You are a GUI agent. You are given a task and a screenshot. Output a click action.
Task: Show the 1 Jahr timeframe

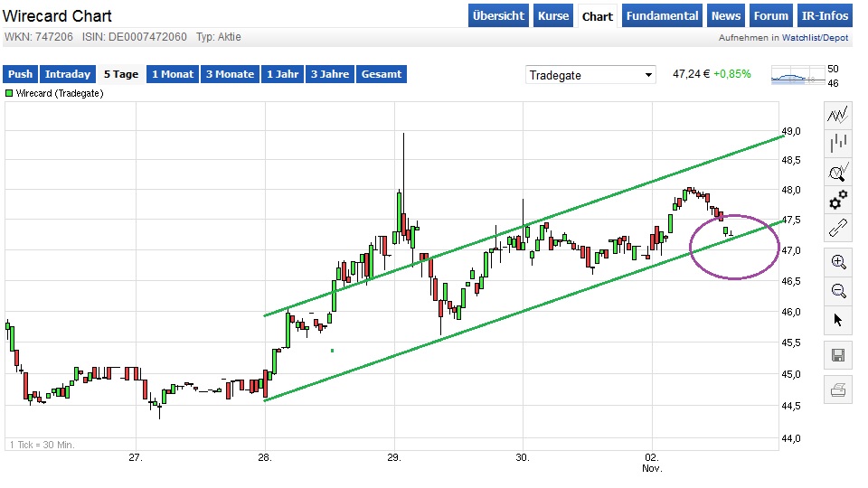pos(282,74)
